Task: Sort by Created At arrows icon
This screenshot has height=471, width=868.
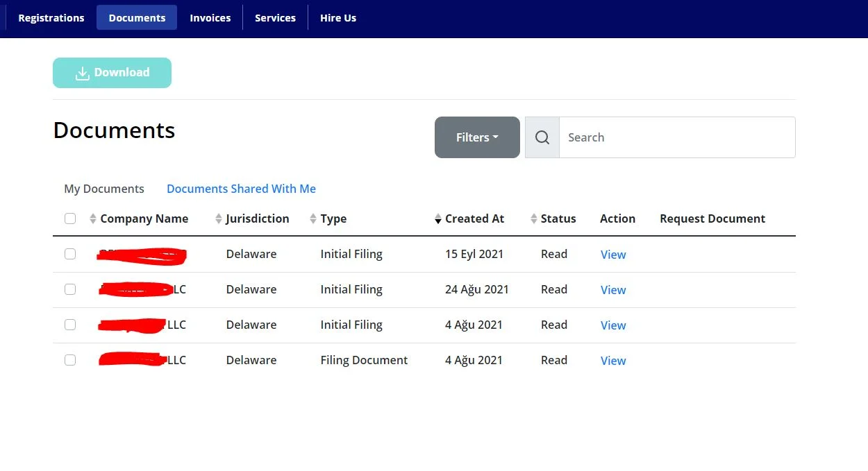Action: (438, 219)
